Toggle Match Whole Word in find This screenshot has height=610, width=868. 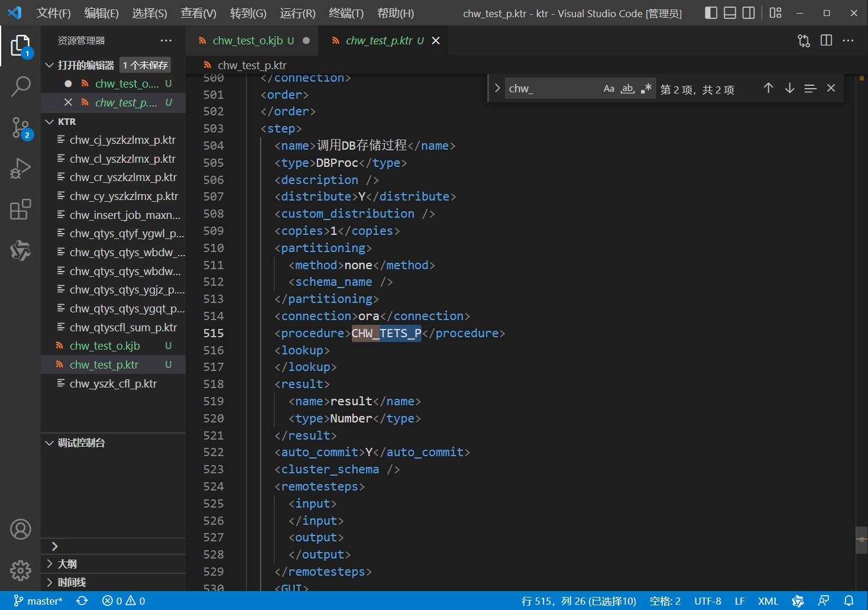(627, 89)
